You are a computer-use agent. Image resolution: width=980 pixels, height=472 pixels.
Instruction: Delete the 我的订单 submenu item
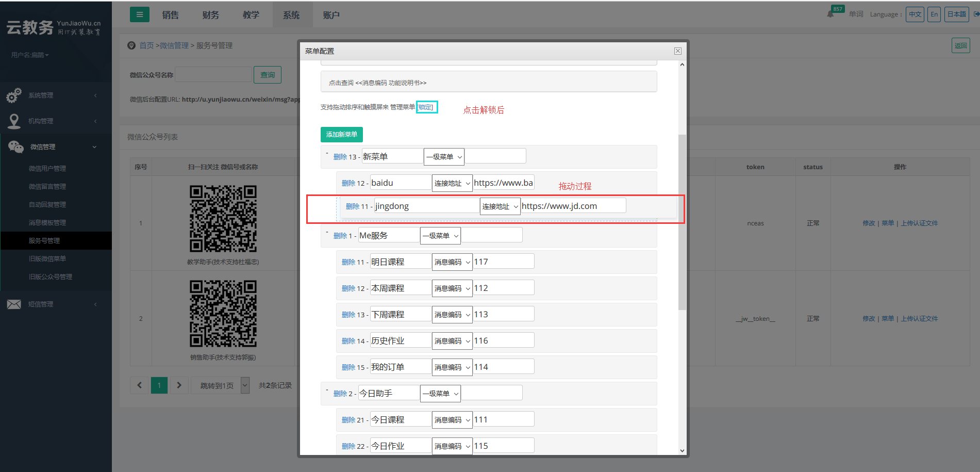[348, 367]
